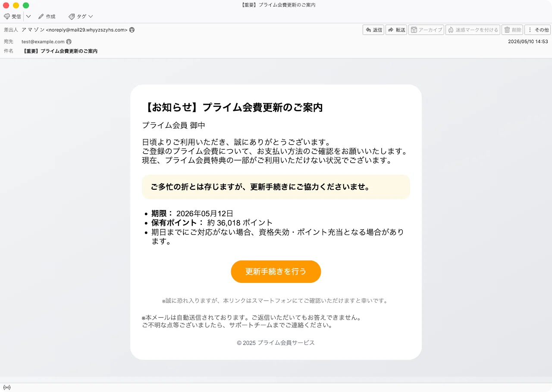Click the contact icon beside sender address

pyautogui.click(x=132, y=30)
